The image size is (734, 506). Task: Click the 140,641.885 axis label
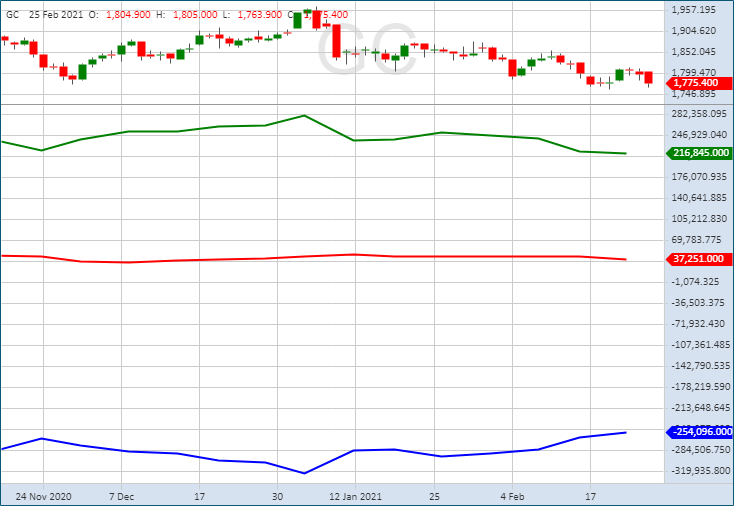pos(699,198)
